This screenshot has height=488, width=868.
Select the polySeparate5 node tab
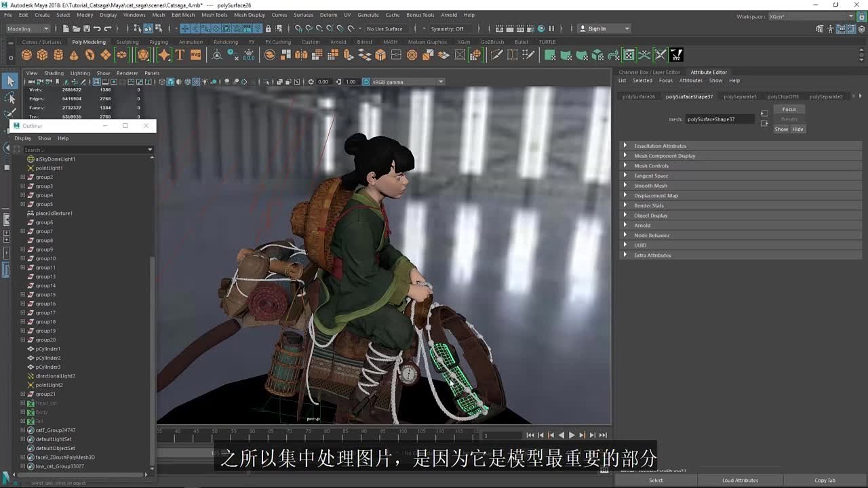pos(740,96)
